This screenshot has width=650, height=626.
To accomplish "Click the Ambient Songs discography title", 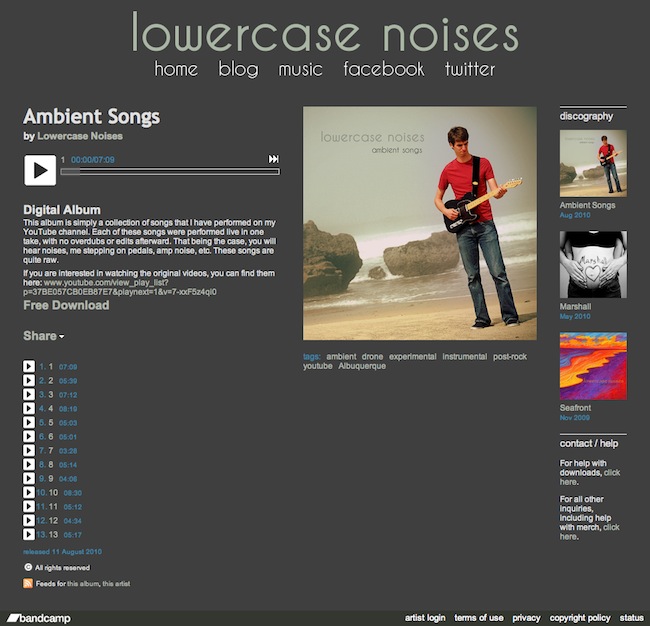I will 587,205.
